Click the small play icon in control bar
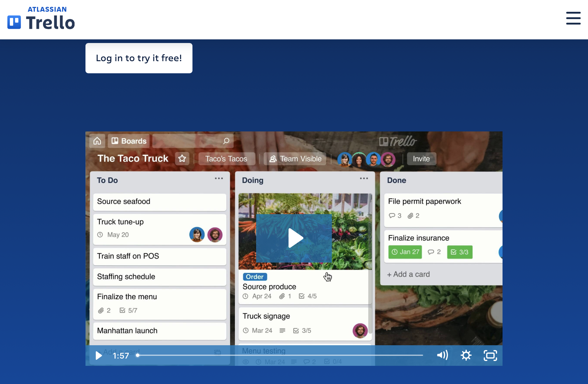588x384 pixels. (x=99, y=355)
